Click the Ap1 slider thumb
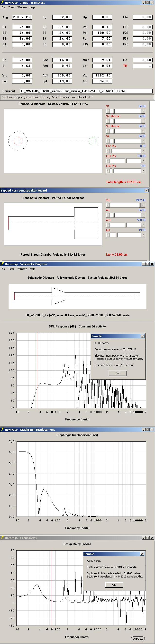The width and height of the screenshot is (155, 644). click(126, 225)
